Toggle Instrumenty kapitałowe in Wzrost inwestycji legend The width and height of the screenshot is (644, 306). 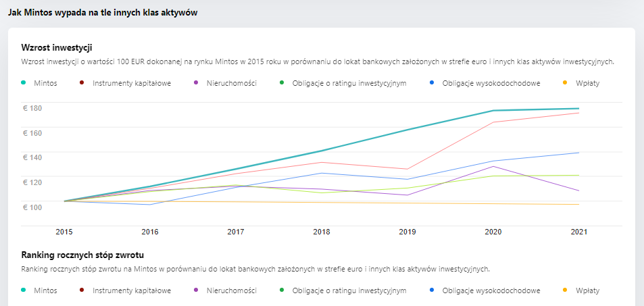[x=125, y=83]
